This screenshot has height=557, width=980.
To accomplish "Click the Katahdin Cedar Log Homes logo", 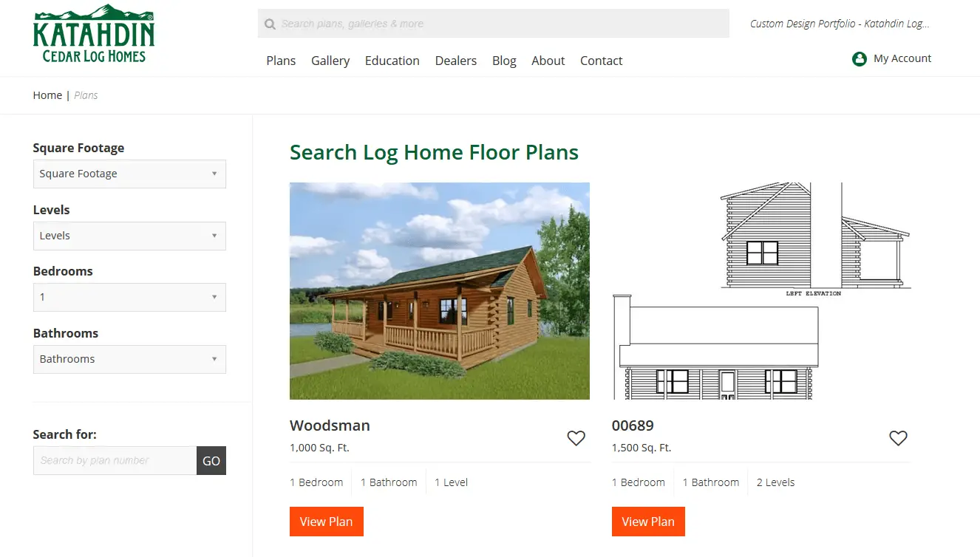I will click(x=94, y=33).
